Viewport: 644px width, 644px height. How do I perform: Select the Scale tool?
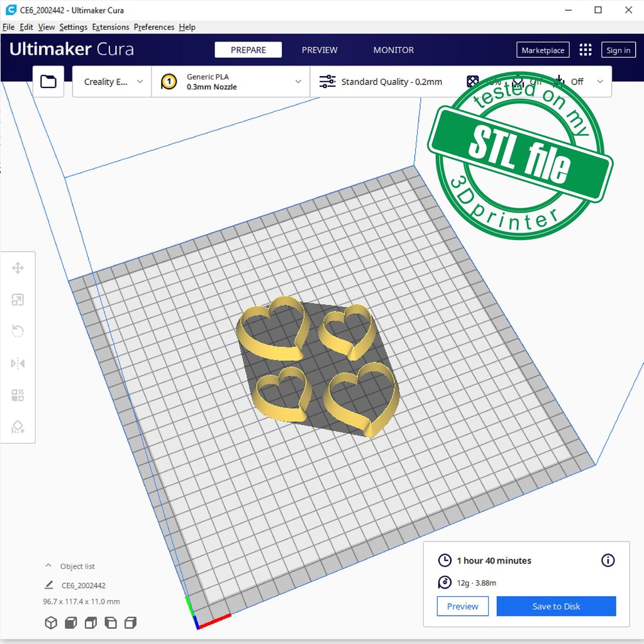click(18, 300)
